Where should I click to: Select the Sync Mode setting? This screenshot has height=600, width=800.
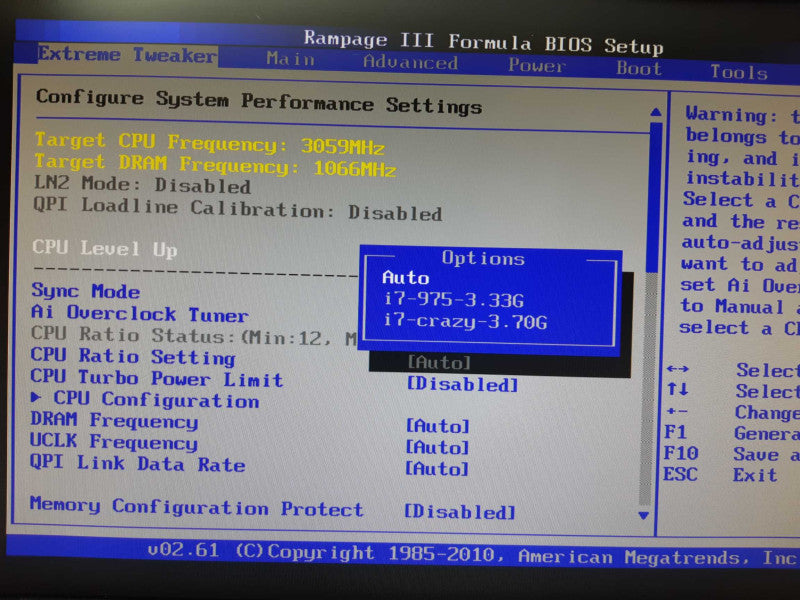[x=85, y=291]
